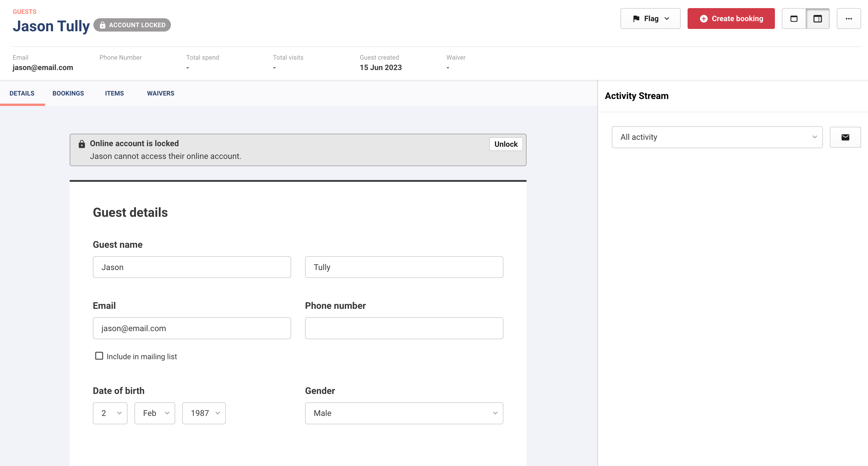The width and height of the screenshot is (868, 466).
Task: Click the plus icon on Create booking
Action: click(x=703, y=19)
